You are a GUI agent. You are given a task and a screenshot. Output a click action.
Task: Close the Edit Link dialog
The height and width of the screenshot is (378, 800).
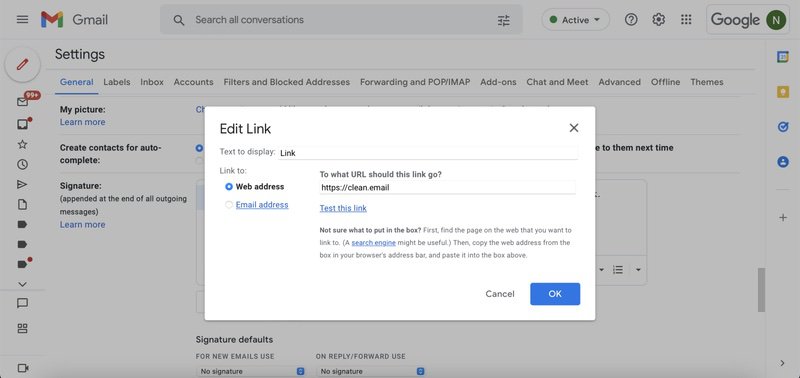(574, 128)
